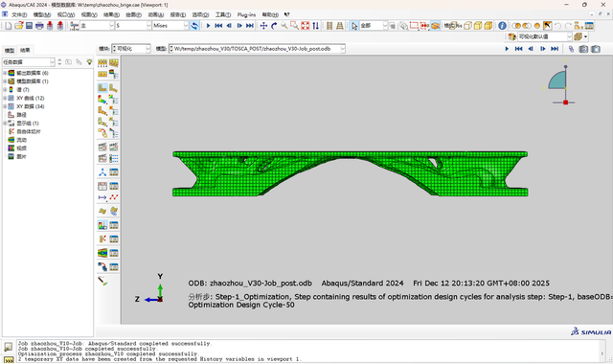Click the camera print-viewport icon at far right
This screenshot has width=613, height=364.
tap(596, 49)
